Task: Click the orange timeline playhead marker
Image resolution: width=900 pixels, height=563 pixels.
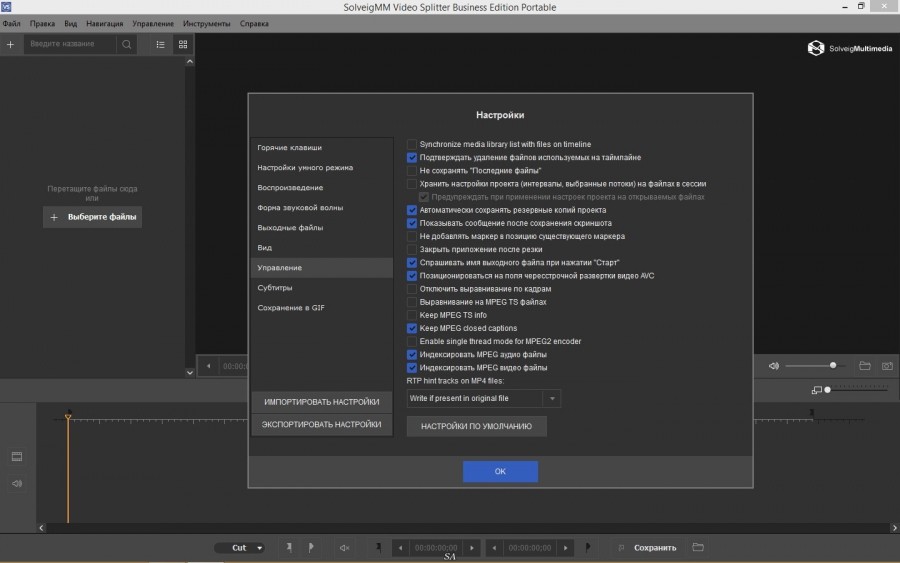Action: tap(68, 416)
